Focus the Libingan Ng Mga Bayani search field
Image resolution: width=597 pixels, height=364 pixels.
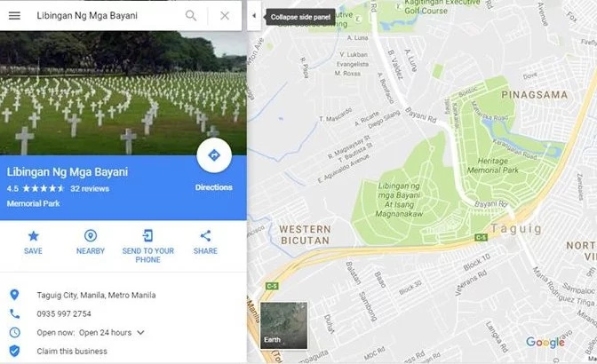(107, 16)
